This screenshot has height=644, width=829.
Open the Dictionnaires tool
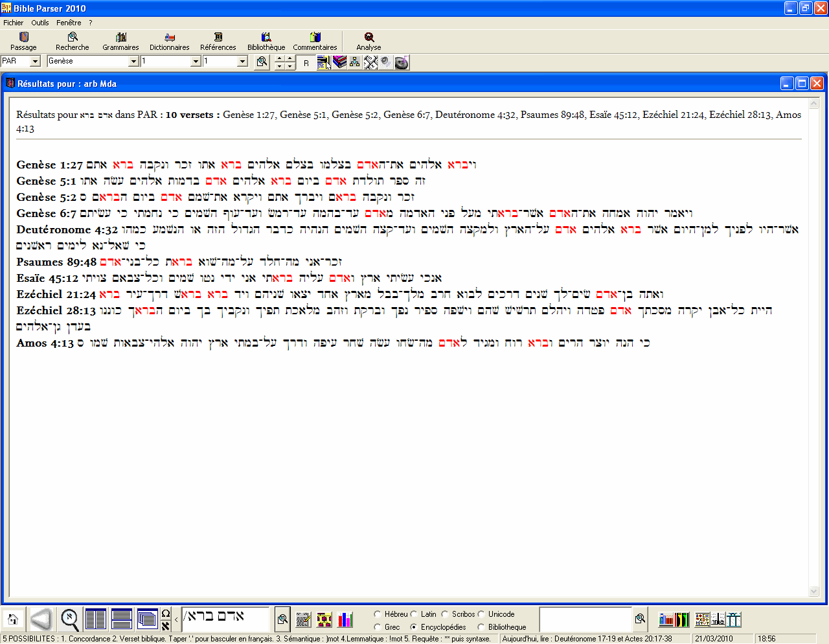click(x=170, y=41)
